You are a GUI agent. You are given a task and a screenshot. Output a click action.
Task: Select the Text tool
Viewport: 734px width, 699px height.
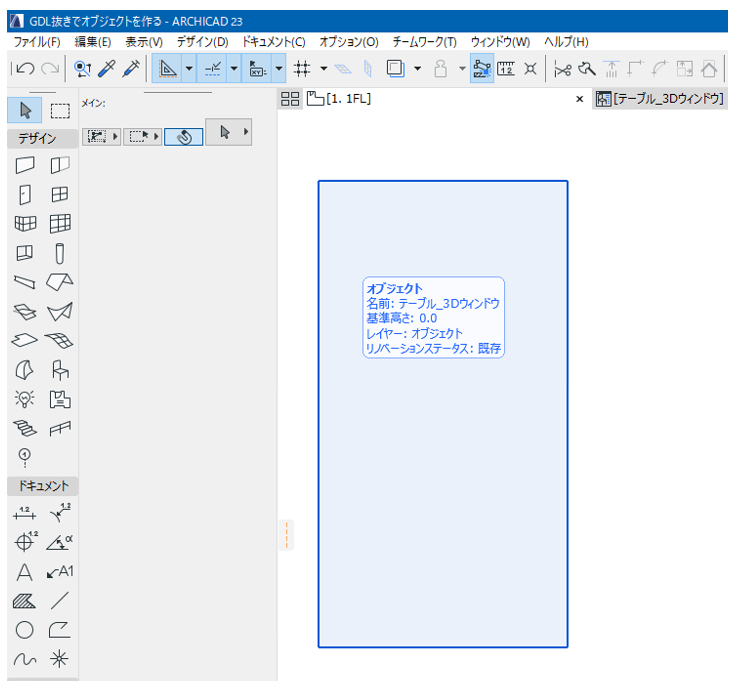pos(25,572)
